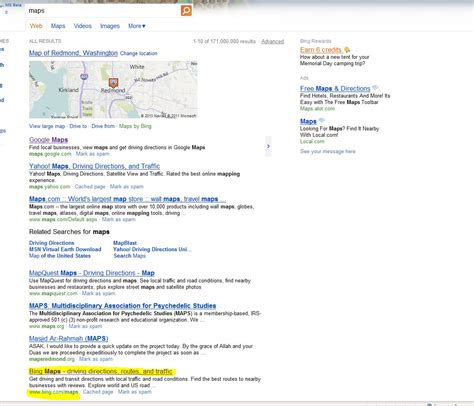Click Map of the United States related search

tap(60, 256)
